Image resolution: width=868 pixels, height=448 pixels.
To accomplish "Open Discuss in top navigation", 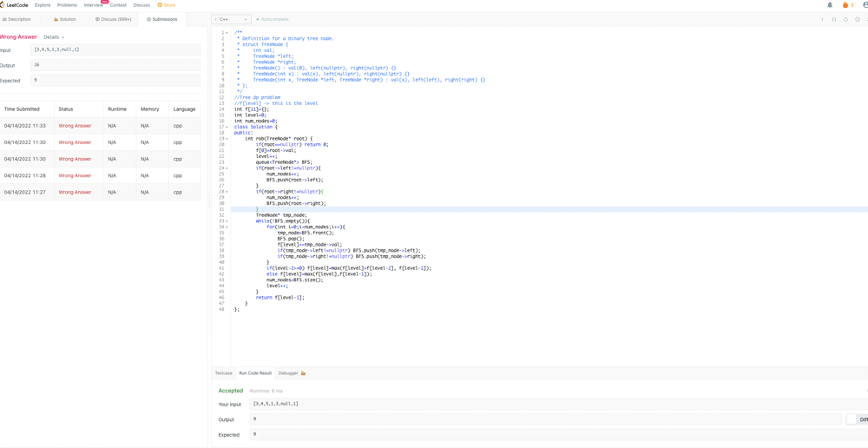I will point(141,5).
